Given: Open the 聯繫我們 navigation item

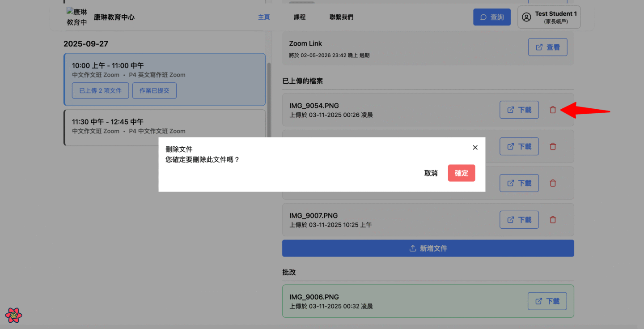Looking at the screenshot, I should pyautogui.click(x=341, y=17).
